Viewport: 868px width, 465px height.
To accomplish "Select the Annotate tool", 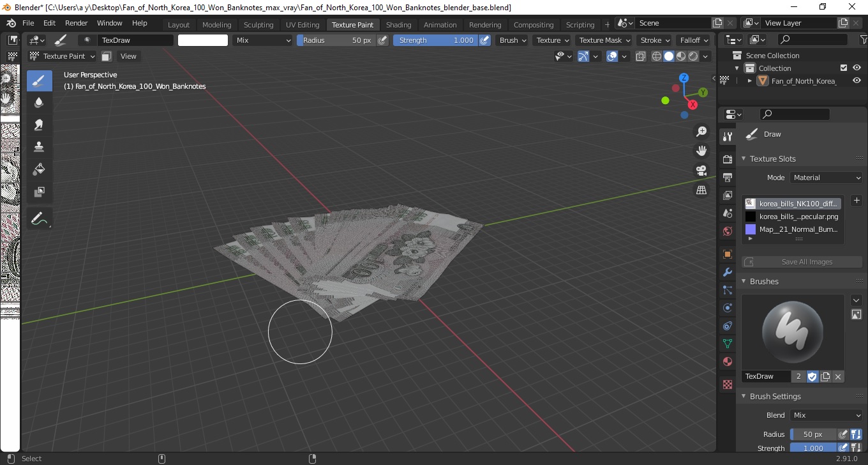I will pos(39,218).
